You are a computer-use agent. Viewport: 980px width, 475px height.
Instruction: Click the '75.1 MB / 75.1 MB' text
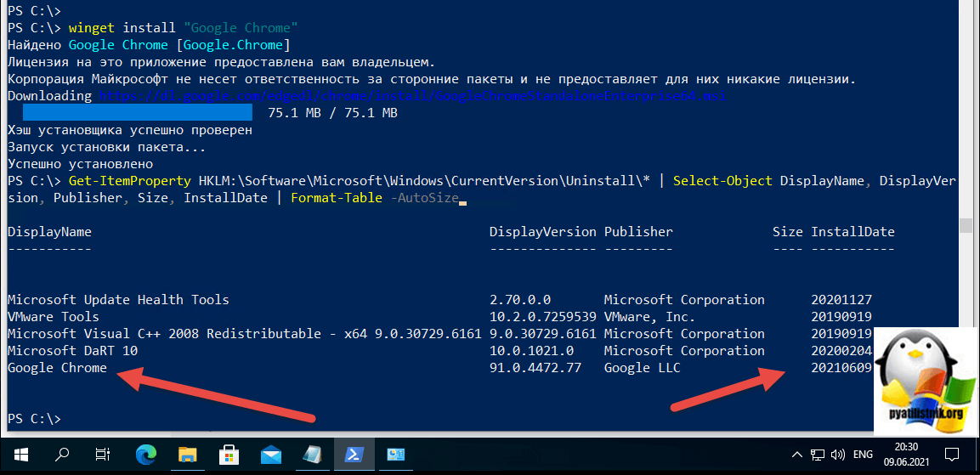332,113
